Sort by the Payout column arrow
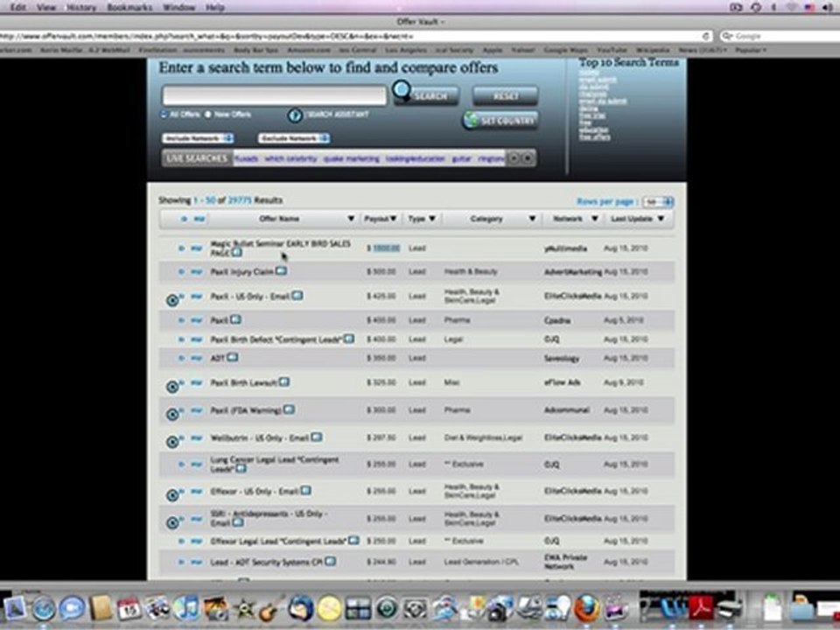Screen dimensions: 840x630 [393, 219]
